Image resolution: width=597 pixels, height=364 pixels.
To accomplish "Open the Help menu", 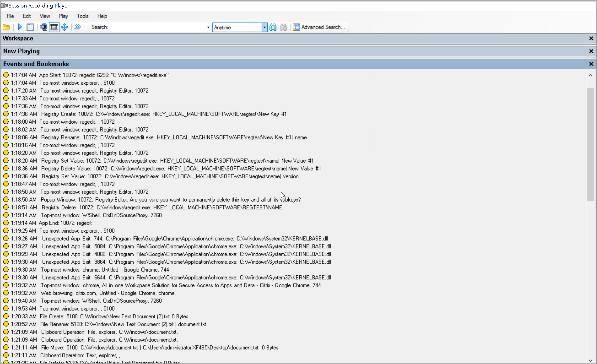I will [x=102, y=16].
